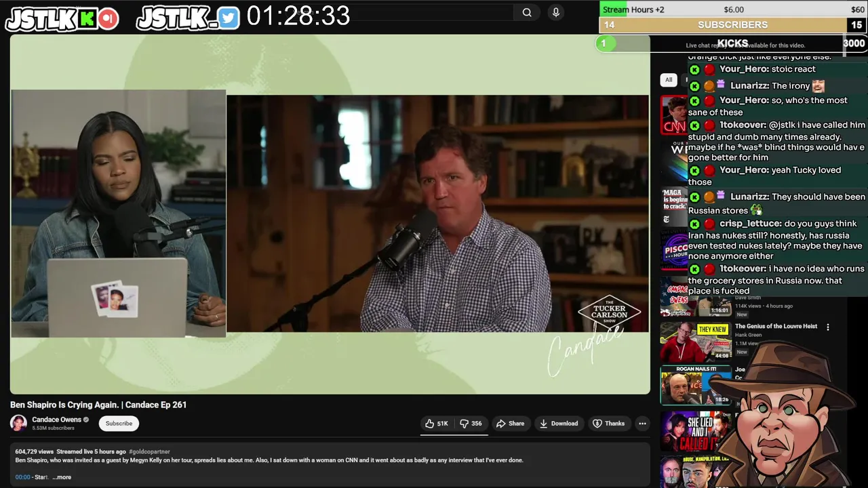The width and height of the screenshot is (868, 488).
Task: Activate voice search microphone icon
Action: 556,12
